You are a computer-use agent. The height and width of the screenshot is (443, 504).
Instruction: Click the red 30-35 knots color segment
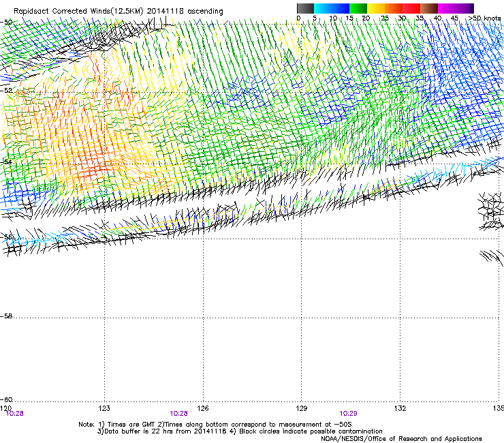[411, 8]
